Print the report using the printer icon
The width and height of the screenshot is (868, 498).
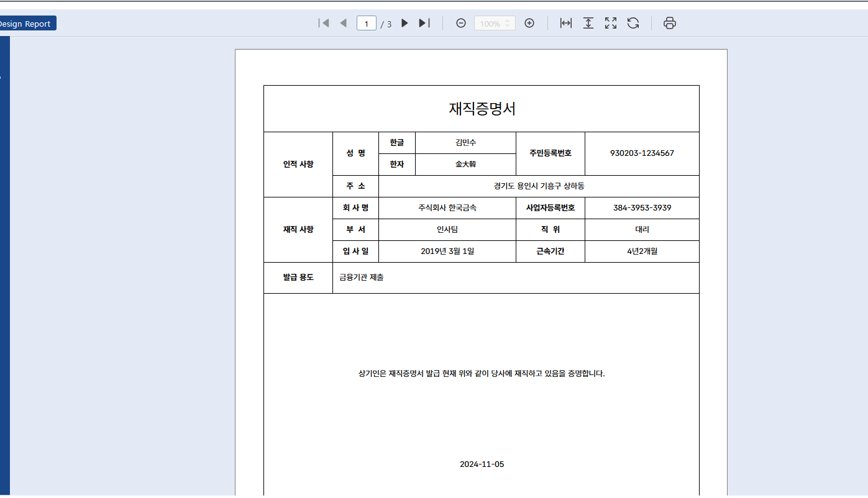[x=670, y=23]
